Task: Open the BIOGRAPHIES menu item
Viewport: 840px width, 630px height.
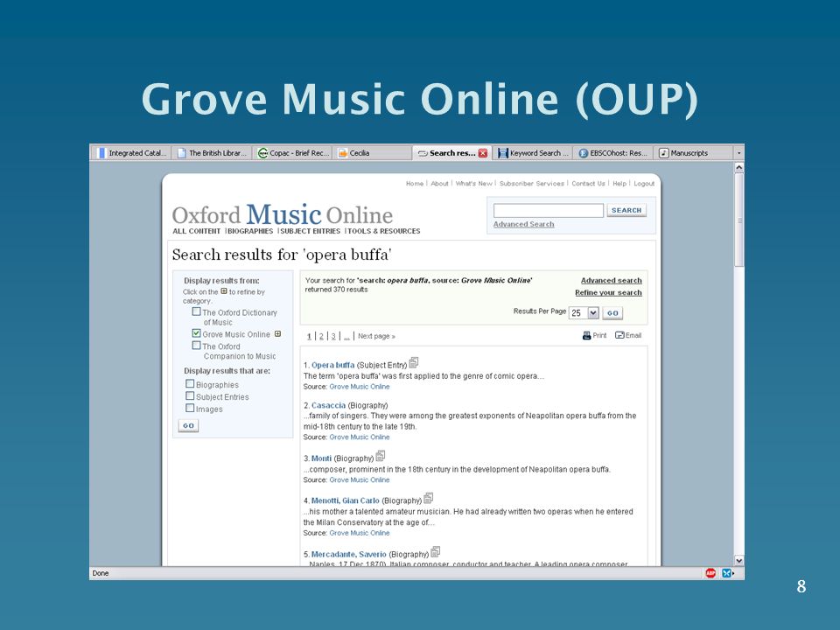Action: [250, 231]
